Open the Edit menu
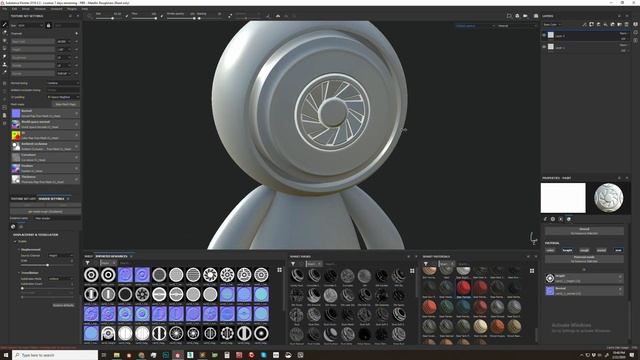 click(x=14, y=9)
